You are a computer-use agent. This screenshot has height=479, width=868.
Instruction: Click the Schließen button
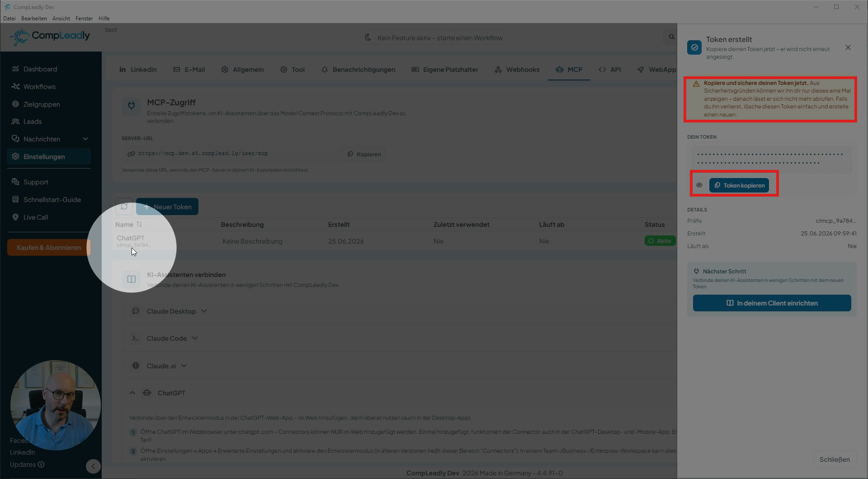835,460
